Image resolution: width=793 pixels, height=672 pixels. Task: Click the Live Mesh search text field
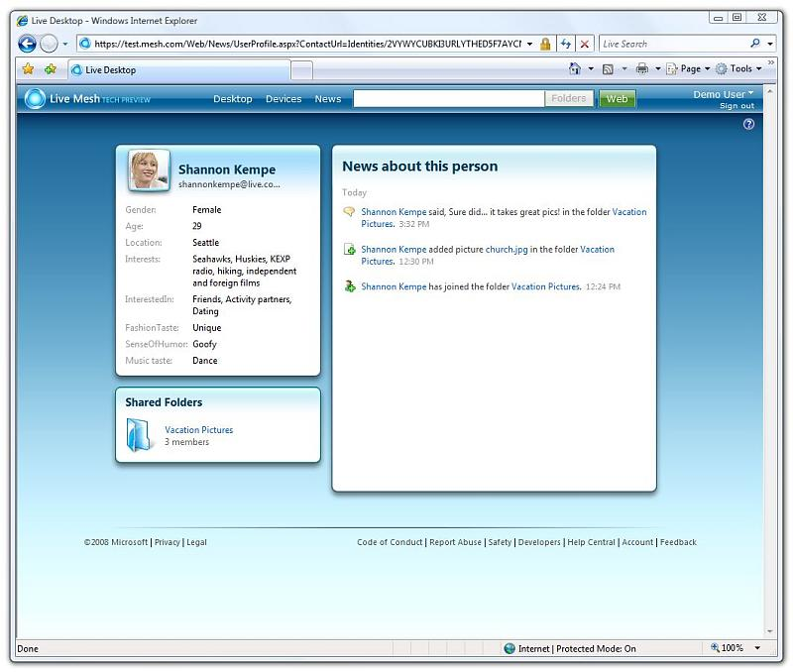(x=449, y=98)
